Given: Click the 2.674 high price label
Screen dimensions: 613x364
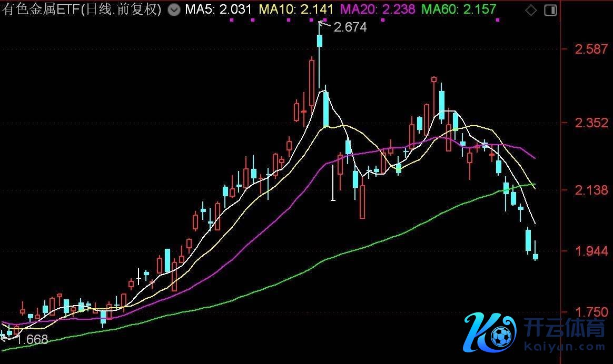Looking at the screenshot, I should [x=350, y=27].
